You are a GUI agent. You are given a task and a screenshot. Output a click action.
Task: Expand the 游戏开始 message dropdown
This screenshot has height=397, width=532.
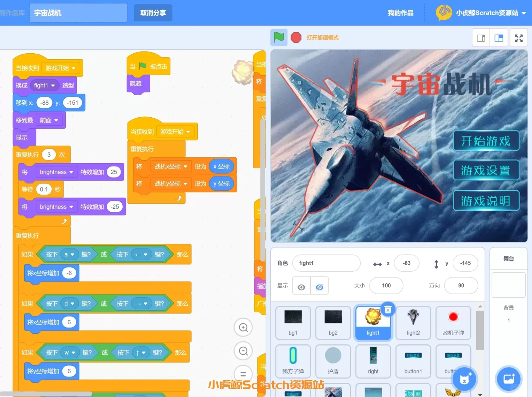click(x=61, y=68)
